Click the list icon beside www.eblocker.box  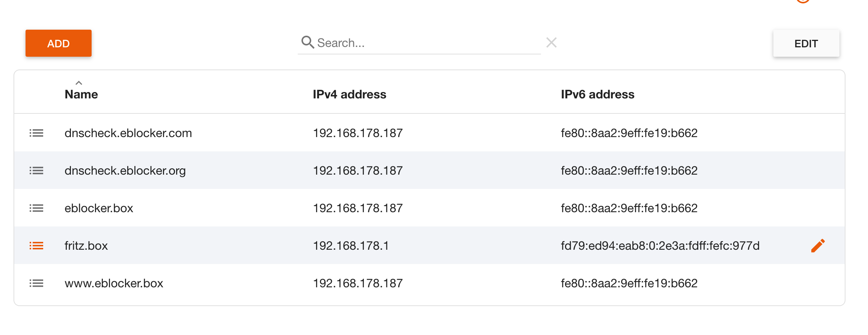pyautogui.click(x=36, y=283)
